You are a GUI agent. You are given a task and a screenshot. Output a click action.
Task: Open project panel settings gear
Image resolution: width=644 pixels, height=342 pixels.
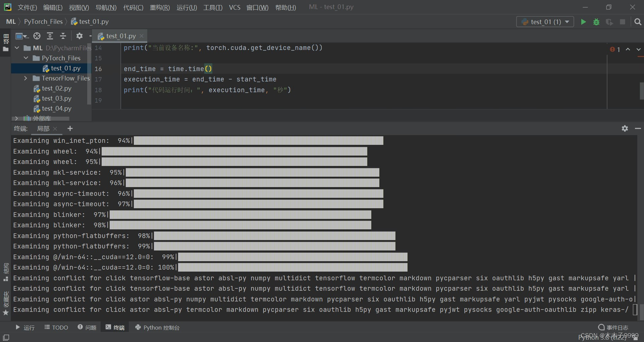point(79,36)
